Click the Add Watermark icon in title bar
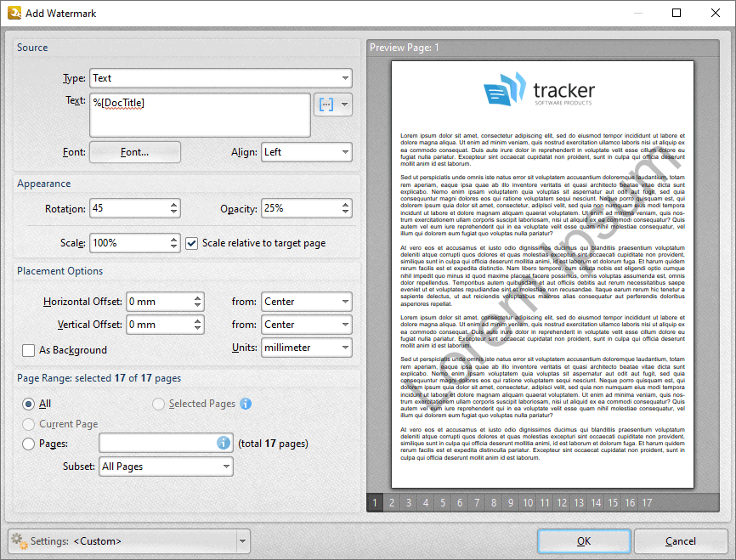736x560 pixels. (x=12, y=13)
